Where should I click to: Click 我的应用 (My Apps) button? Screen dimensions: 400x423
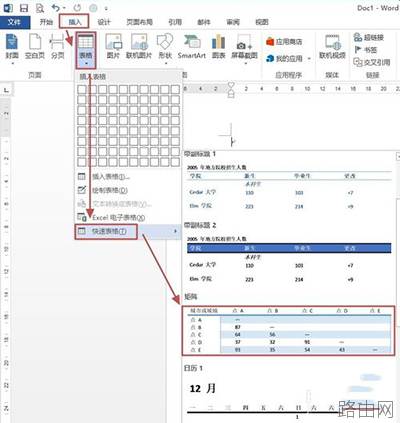coord(284,59)
